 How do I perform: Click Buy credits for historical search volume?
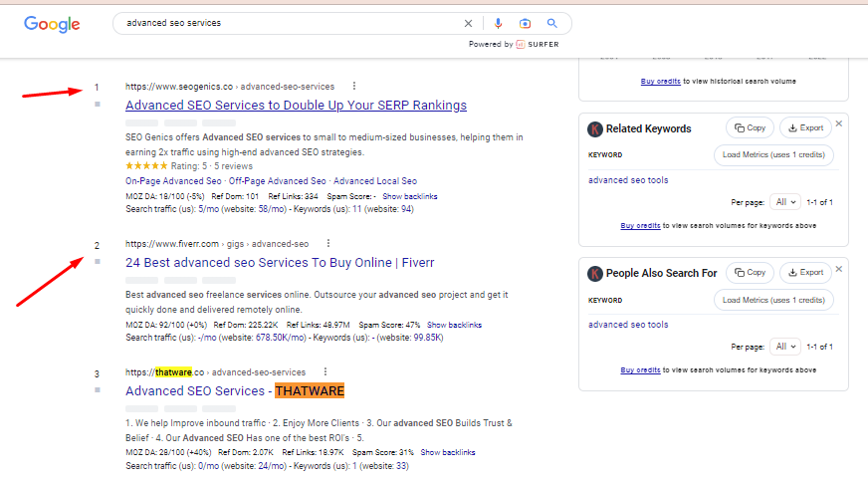661,82
